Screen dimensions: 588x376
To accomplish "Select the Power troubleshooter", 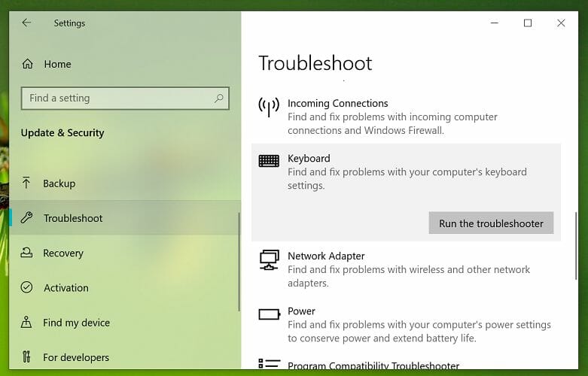I will point(406,324).
